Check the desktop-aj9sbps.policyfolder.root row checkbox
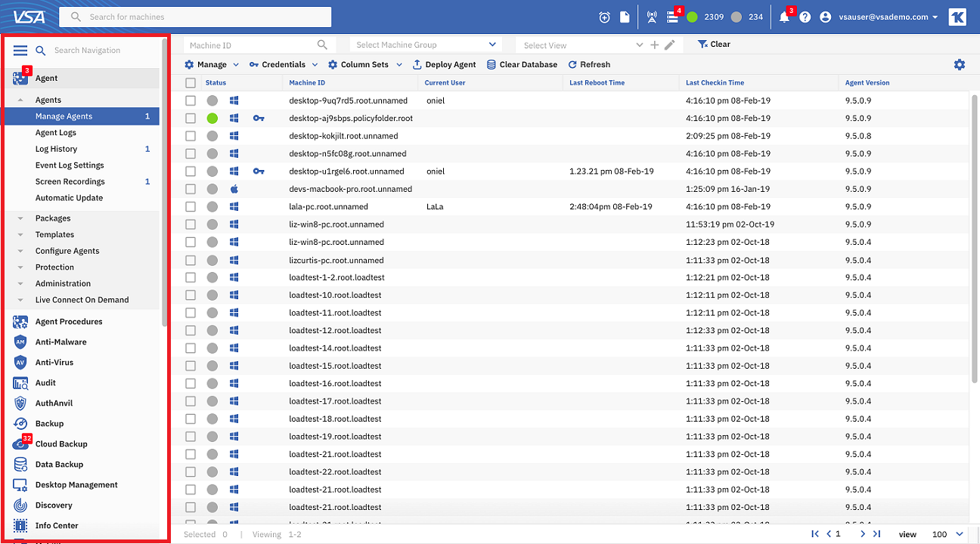Viewport: 980px width, 544px height. 191,119
